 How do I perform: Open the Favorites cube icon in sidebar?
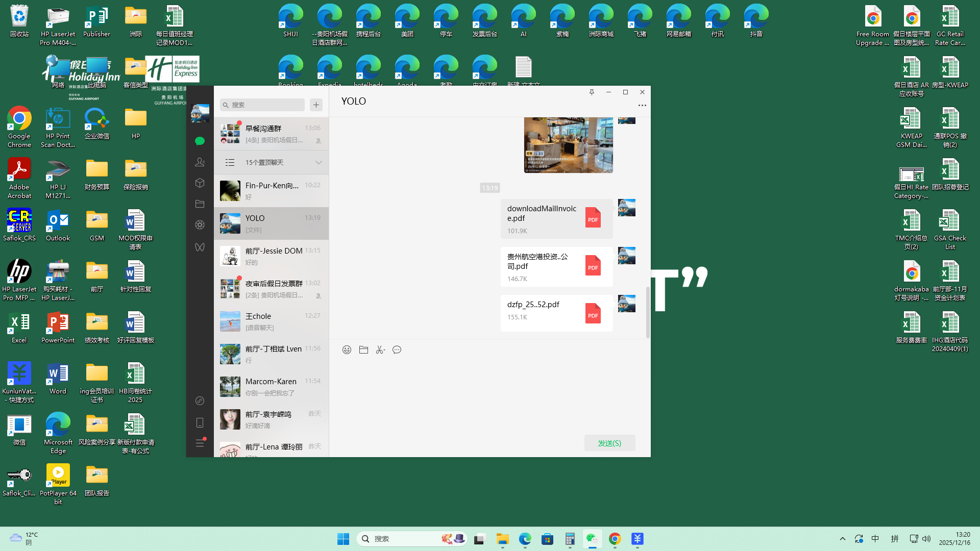[200, 183]
